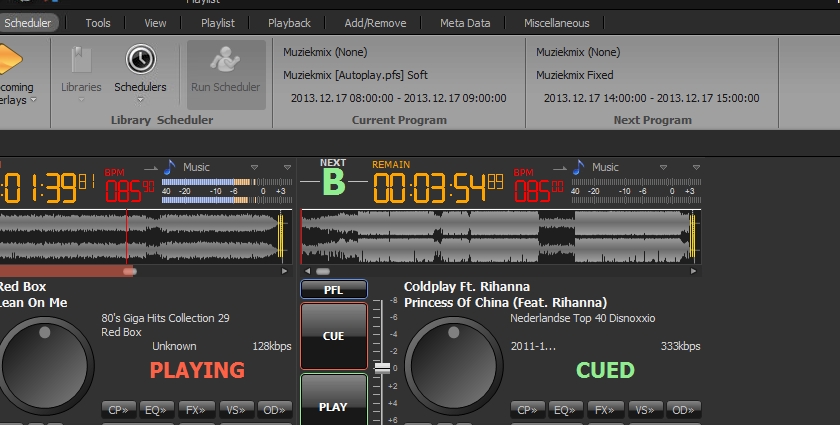The image size is (840, 425).
Task: Click the left deck scroll right arrow
Action: point(284,271)
